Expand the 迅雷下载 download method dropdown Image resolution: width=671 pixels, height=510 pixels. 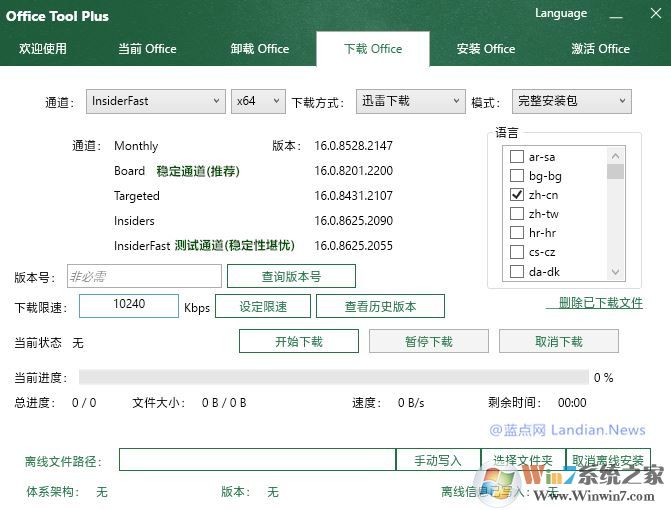[410, 101]
